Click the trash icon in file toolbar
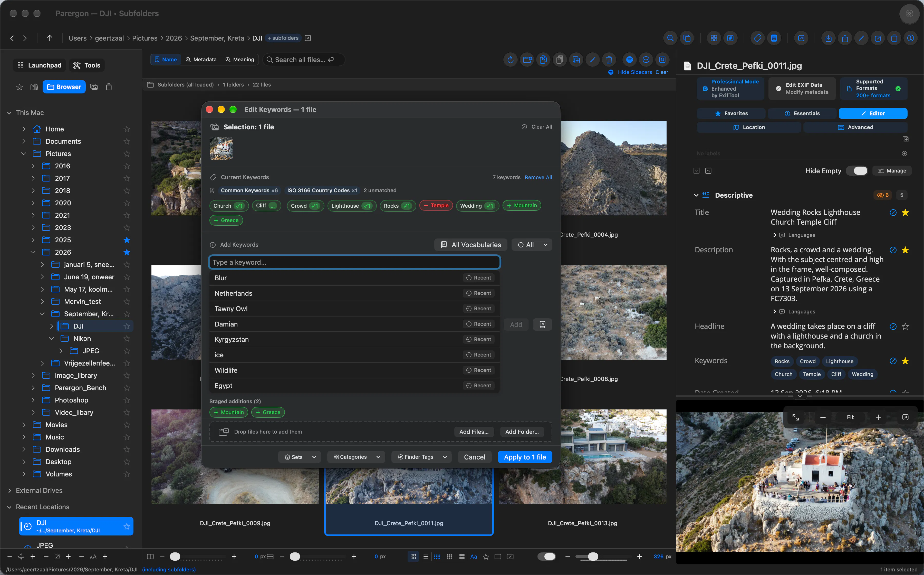 tap(609, 60)
